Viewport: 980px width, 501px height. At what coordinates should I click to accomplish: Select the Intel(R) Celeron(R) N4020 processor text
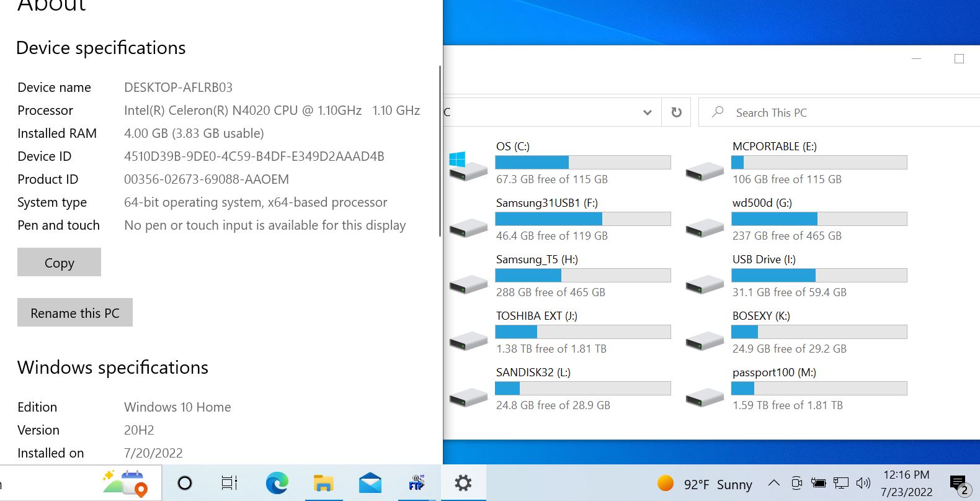[x=272, y=111]
